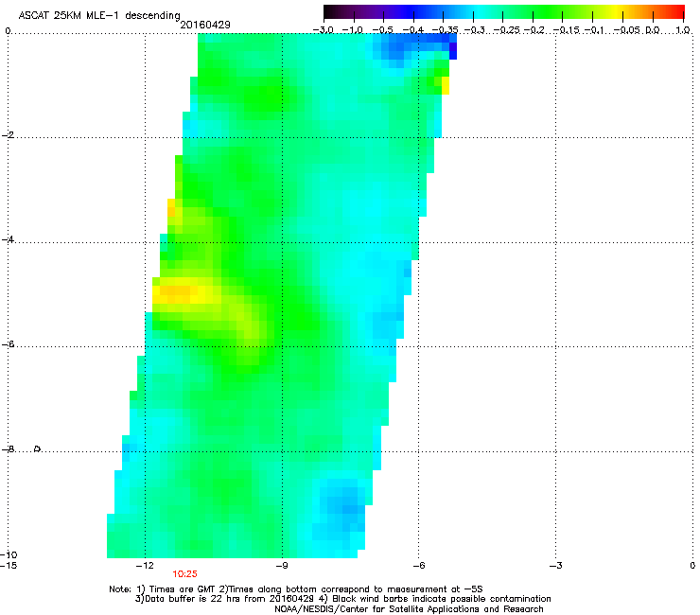Screen dimensions: 700x615
Task: Click the date label 20160429
Action: pyautogui.click(x=205, y=25)
